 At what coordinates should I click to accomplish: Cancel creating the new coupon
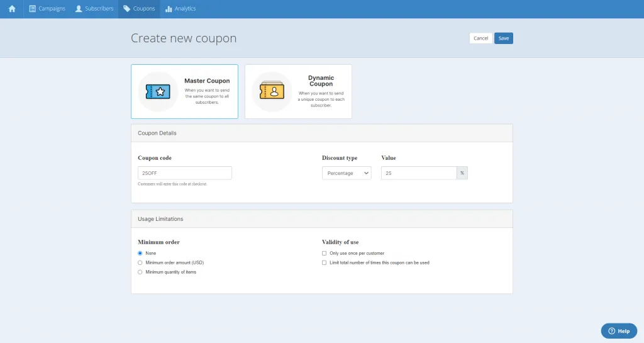pos(480,38)
